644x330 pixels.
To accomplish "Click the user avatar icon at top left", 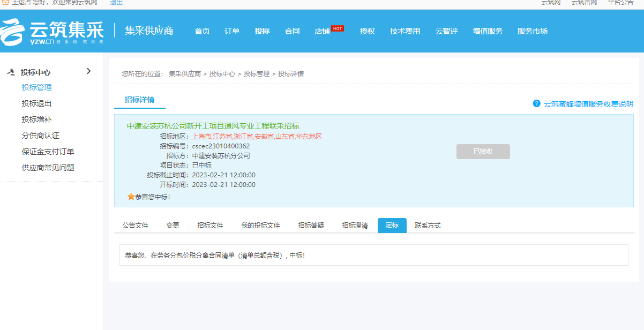I will 5,2.
